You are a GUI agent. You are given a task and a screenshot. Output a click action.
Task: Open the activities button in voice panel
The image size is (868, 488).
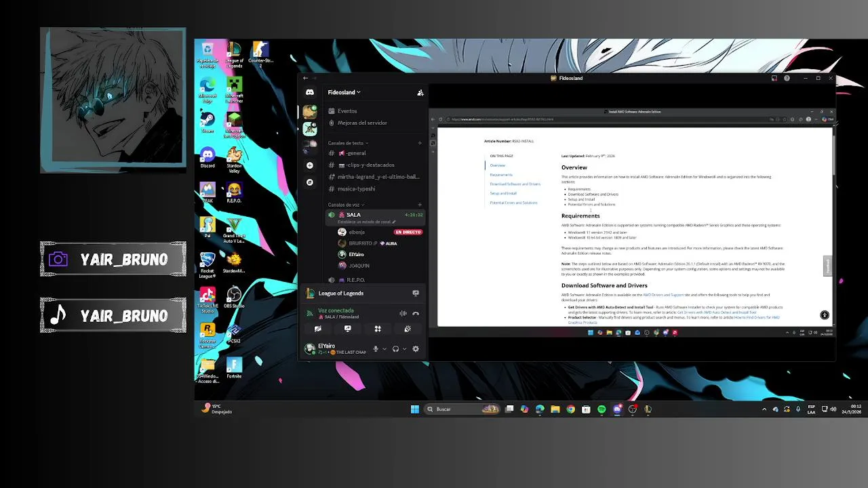coord(378,329)
